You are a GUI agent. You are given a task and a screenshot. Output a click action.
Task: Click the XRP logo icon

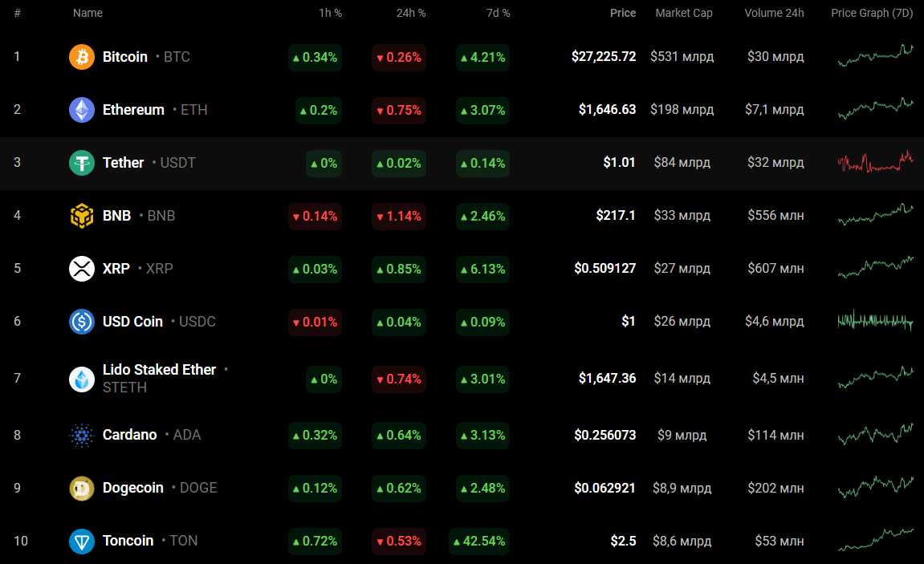(x=82, y=269)
